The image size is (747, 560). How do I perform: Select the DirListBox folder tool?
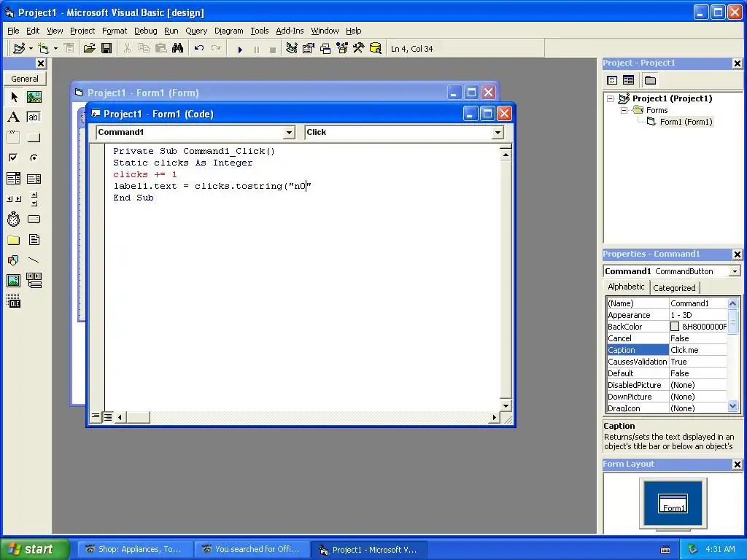[14, 239]
